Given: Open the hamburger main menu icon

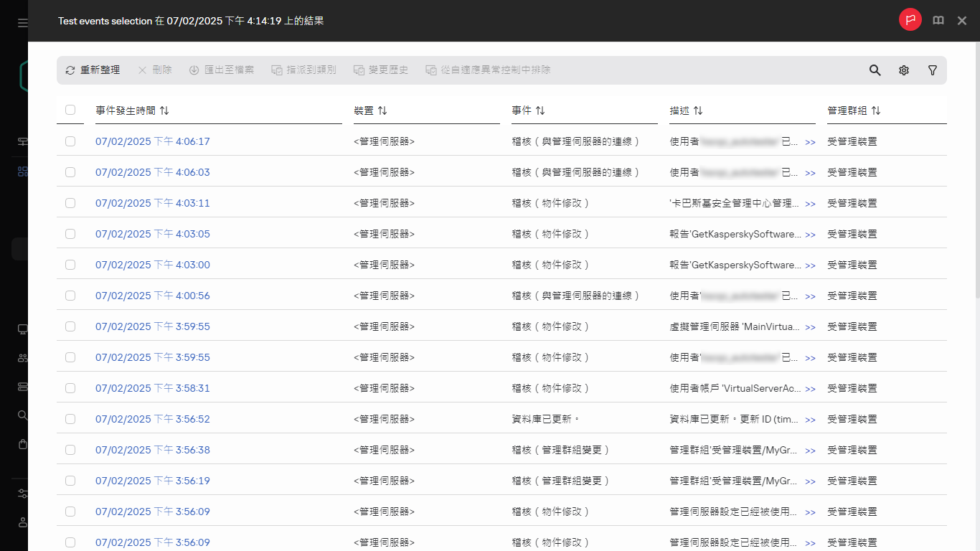Looking at the screenshot, I should (22, 22).
